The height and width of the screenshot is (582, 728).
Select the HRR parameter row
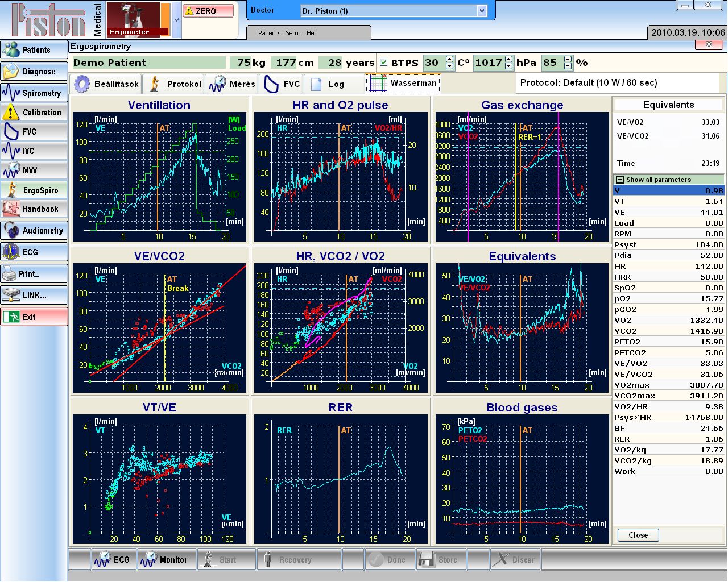[669, 277]
